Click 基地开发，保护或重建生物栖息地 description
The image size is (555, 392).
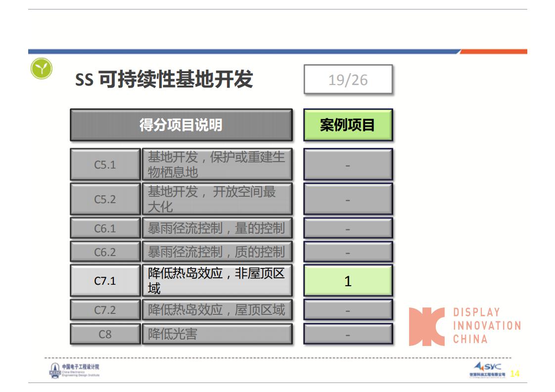pos(217,165)
